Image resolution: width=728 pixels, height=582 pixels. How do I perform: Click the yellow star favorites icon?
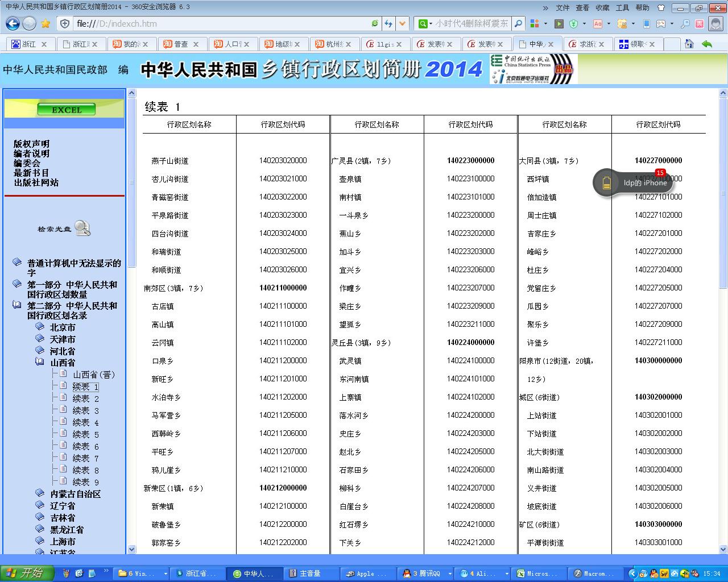click(45, 23)
